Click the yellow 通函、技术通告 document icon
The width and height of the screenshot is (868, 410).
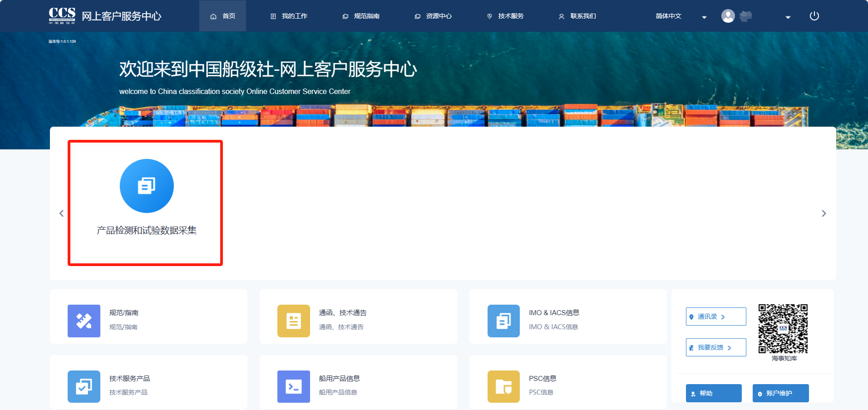pyautogui.click(x=293, y=321)
